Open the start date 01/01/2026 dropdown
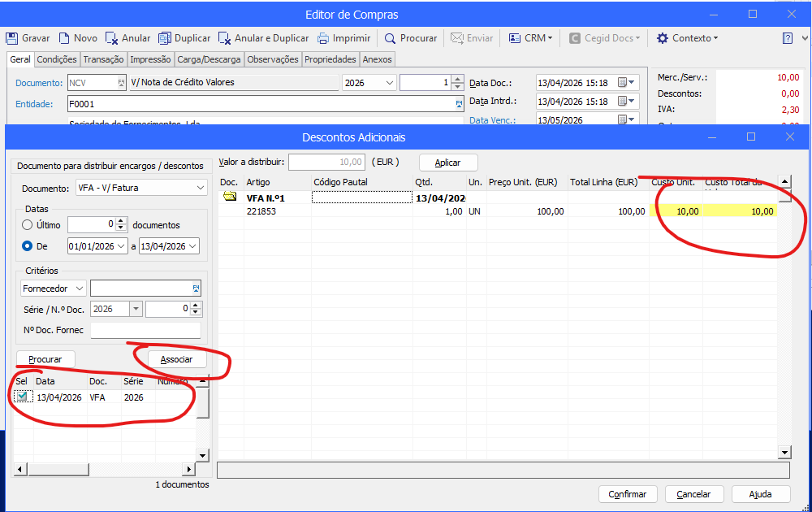Image resolution: width=812 pixels, height=512 pixels. coord(122,246)
